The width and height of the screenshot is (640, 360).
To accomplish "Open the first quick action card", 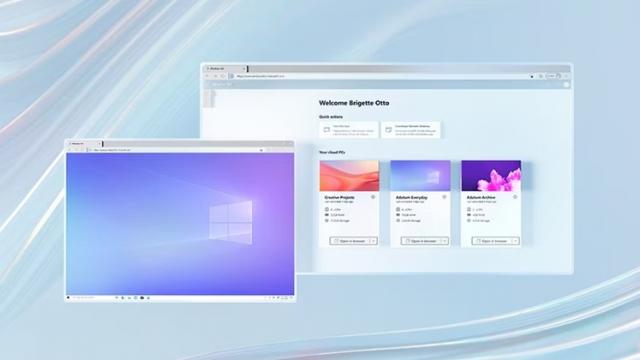I will pyautogui.click(x=349, y=130).
